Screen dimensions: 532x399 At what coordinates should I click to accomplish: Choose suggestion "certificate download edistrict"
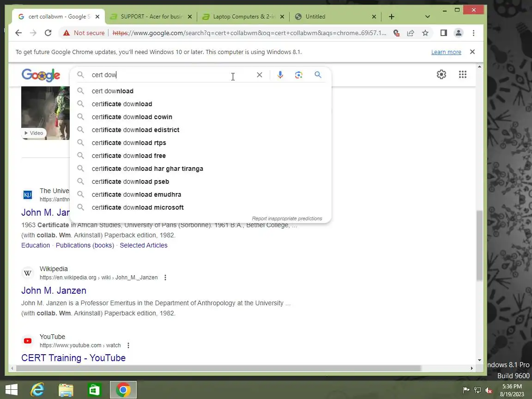pos(200,130)
